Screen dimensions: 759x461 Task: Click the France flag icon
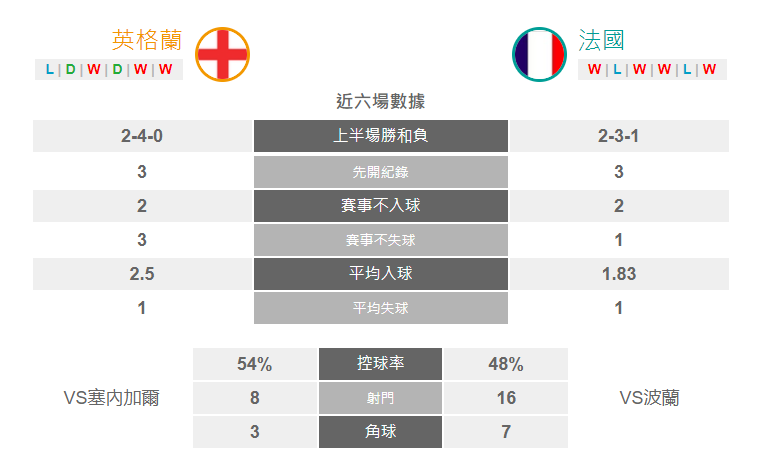(539, 54)
